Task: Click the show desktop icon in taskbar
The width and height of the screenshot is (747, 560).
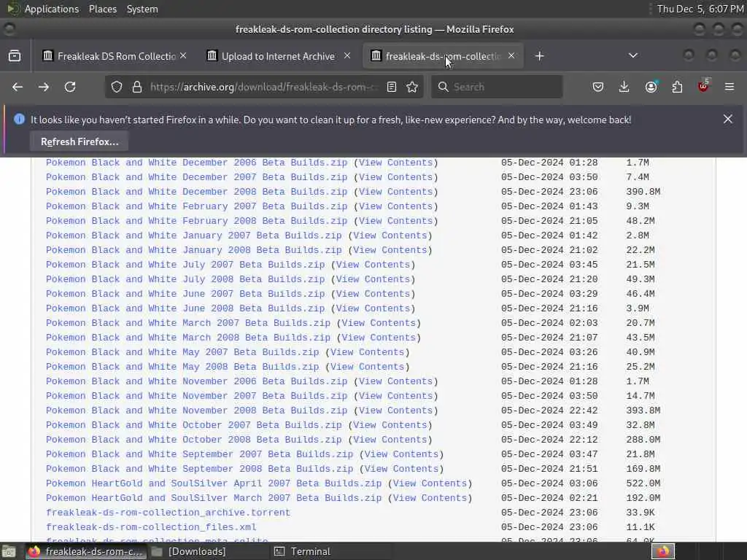Action: tap(9, 552)
